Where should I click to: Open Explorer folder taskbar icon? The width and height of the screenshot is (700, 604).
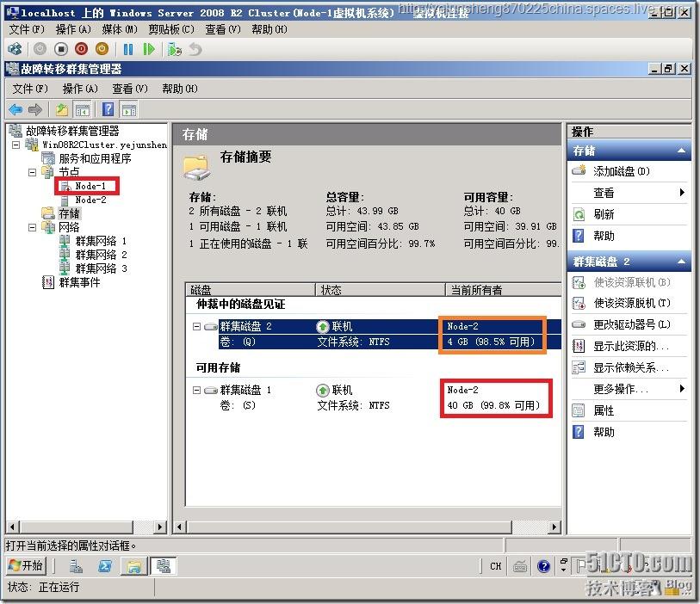134,566
